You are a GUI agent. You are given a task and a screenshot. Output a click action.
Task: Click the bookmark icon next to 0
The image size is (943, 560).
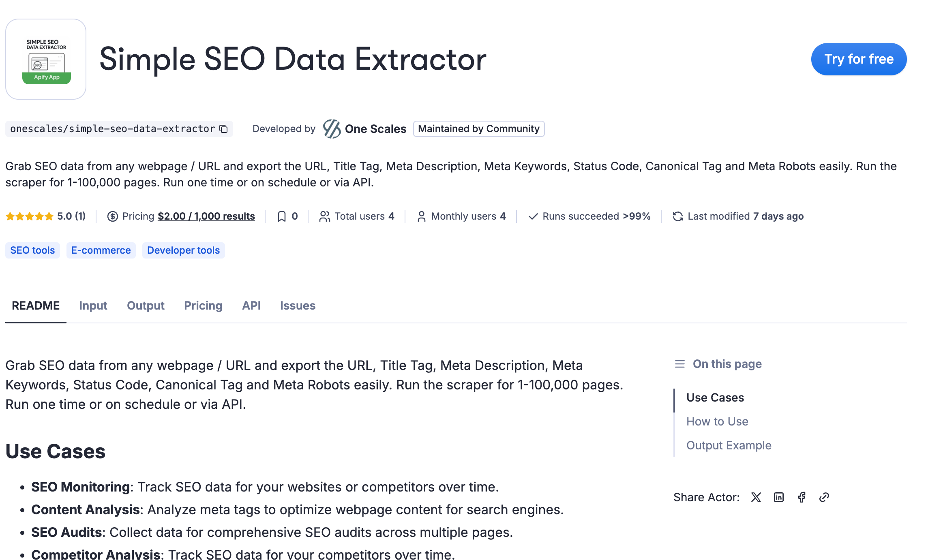point(281,216)
